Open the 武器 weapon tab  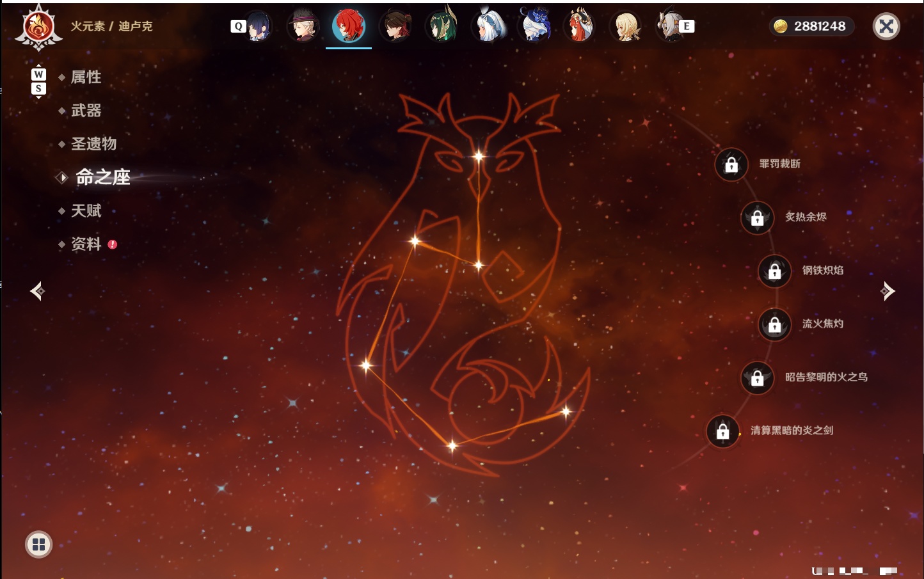pyautogui.click(x=86, y=111)
